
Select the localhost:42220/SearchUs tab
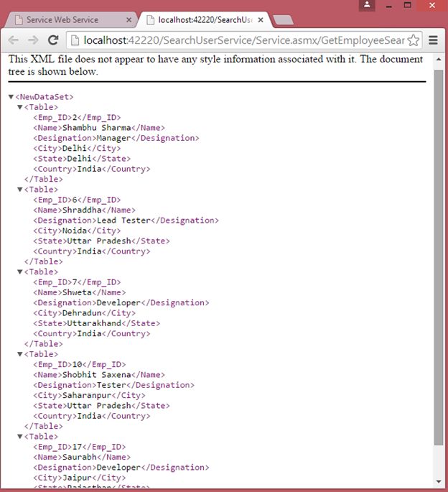coord(204,20)
